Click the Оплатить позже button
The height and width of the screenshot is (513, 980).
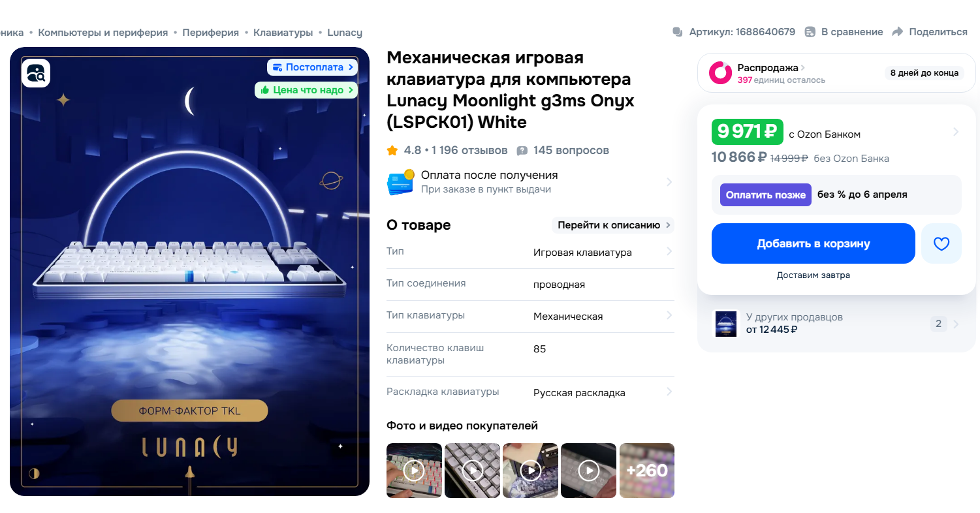click(x=766, y=194)
